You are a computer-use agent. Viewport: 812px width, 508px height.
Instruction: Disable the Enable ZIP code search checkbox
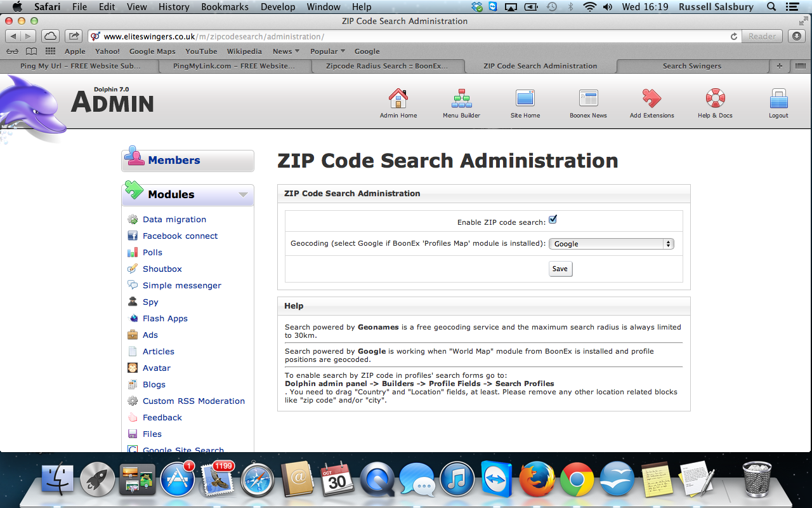coord(553,220)
